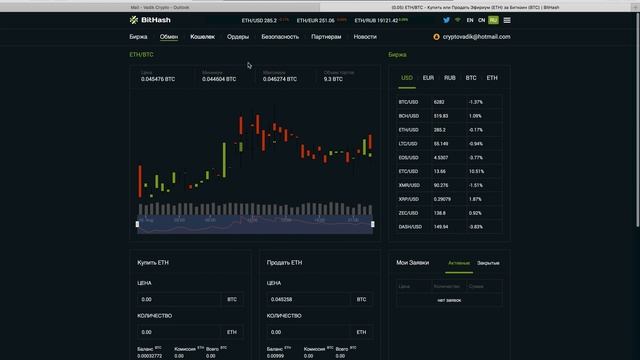Viewport: 640px width, 360px height.
Task: Click the BitHash logo
Action: tap(150, 20)
